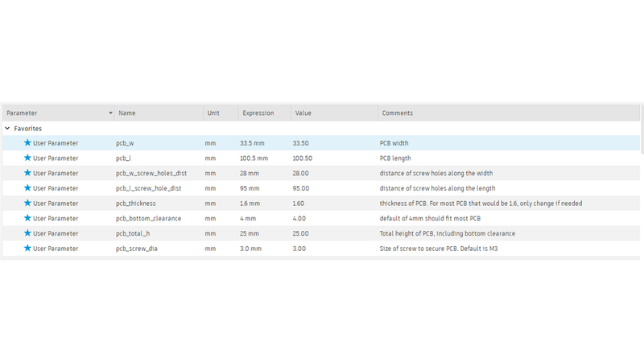
Task: Click the star next to pcb_thickness
Action: (x=27, y=204)
